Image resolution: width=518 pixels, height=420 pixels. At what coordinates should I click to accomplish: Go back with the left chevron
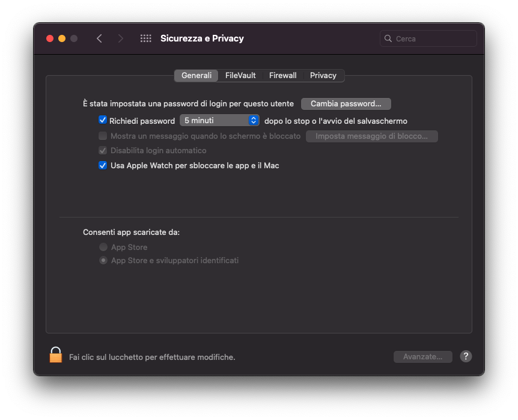tap(99, 38)
